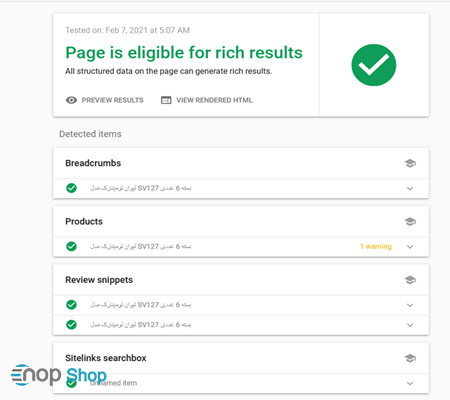Click the rendered HTML window icon
This screenshot has width=450, height=400.
[166, 100]
